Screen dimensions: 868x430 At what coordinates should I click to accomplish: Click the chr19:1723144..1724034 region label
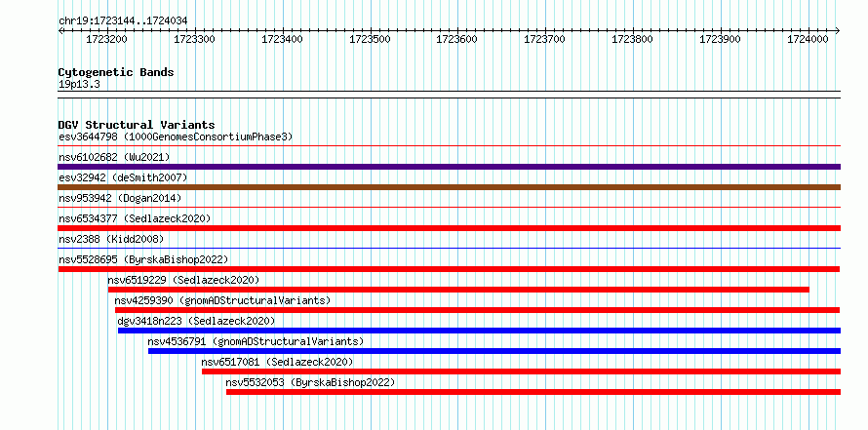(123, 21)
